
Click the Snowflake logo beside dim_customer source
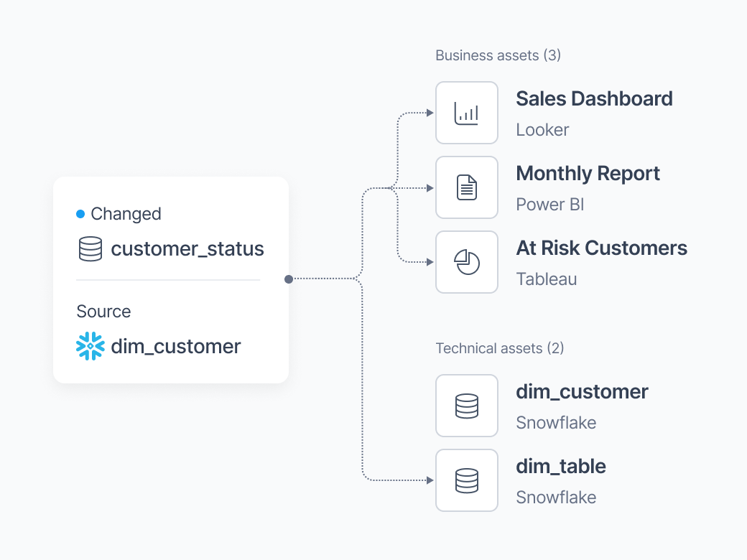click(x=90, y=346)
